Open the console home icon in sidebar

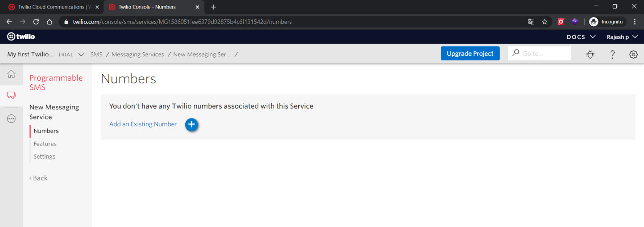click(x=12, y=74)
